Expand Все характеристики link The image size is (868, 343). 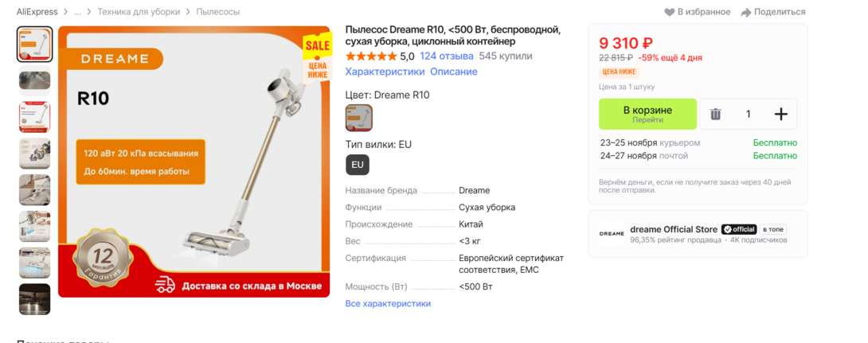[388, 304]
